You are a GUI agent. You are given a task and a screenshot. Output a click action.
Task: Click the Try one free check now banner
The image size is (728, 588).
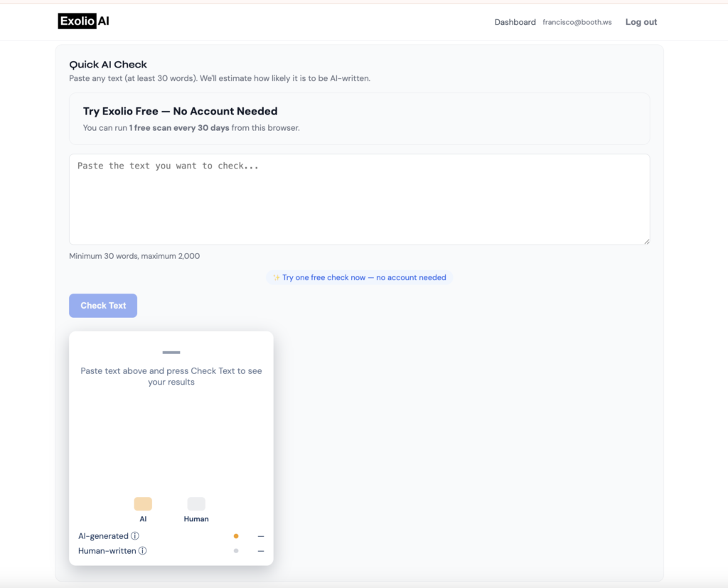[x=359, y=277]
